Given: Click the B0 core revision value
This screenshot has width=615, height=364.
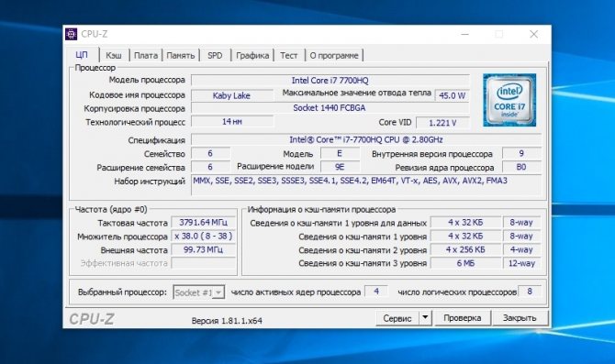Looking at the screenshot, I should tap(521, 167).
